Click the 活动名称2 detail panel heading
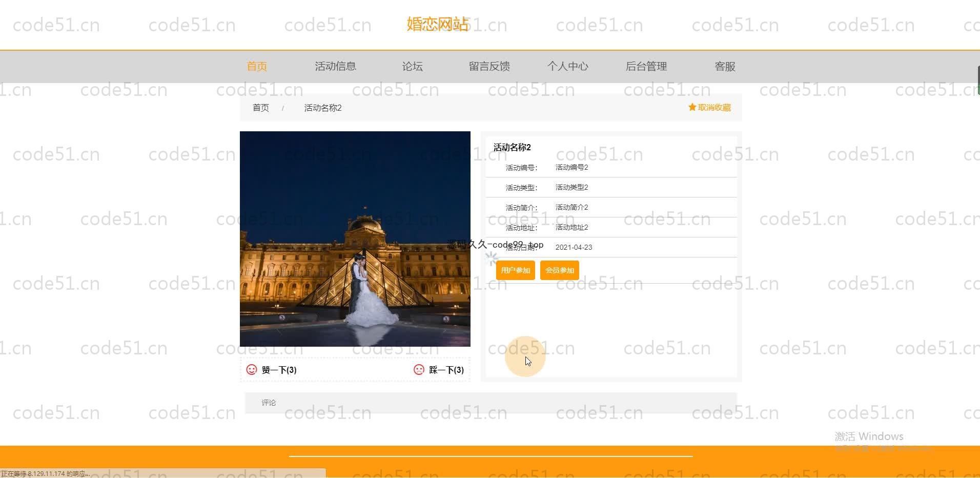Viewport: 980px width, 478px height. pyautogui.click(x=512, y=147)
